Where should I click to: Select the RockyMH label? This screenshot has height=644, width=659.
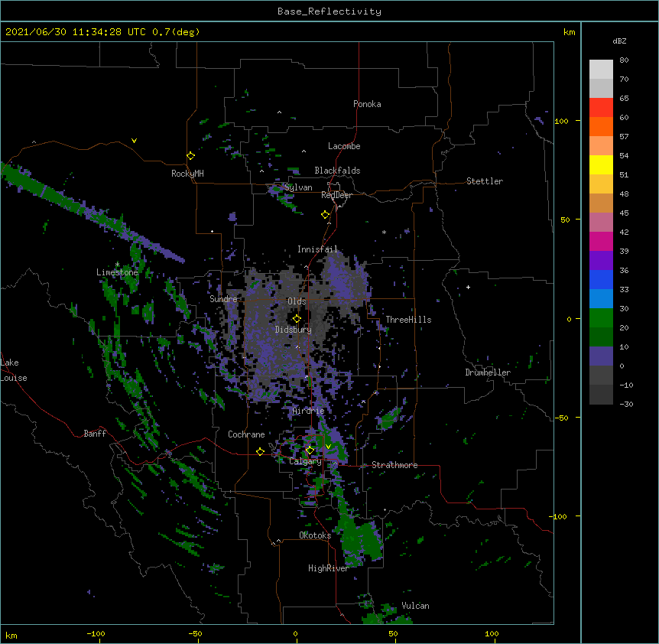coord(187,174)
